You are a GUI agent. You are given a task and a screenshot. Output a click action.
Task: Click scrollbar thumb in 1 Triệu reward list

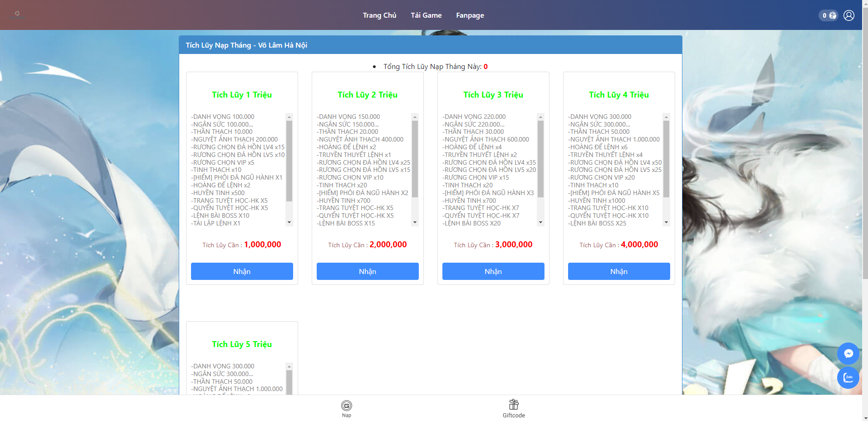click(289, 161)
